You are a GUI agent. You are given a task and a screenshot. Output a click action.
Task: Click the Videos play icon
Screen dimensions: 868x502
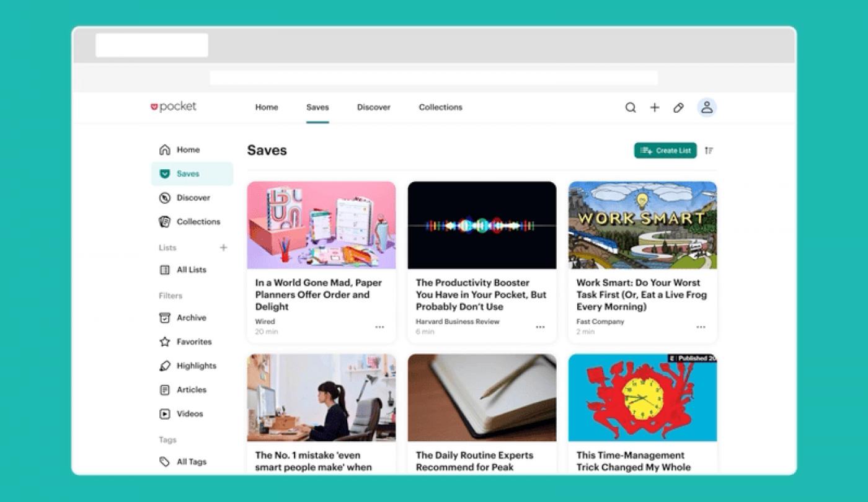pos(164,413)
